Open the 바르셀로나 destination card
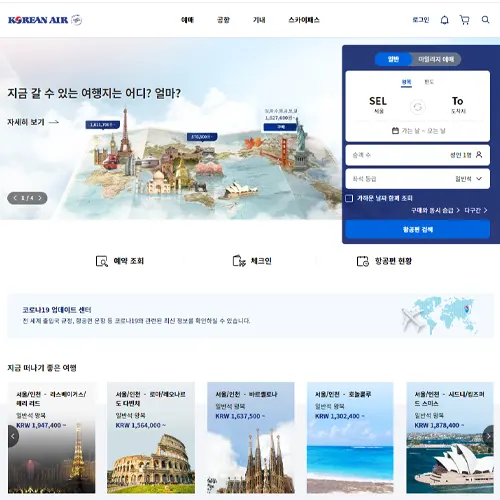Viewport: 500px width, 500px height. pos(251,438)
